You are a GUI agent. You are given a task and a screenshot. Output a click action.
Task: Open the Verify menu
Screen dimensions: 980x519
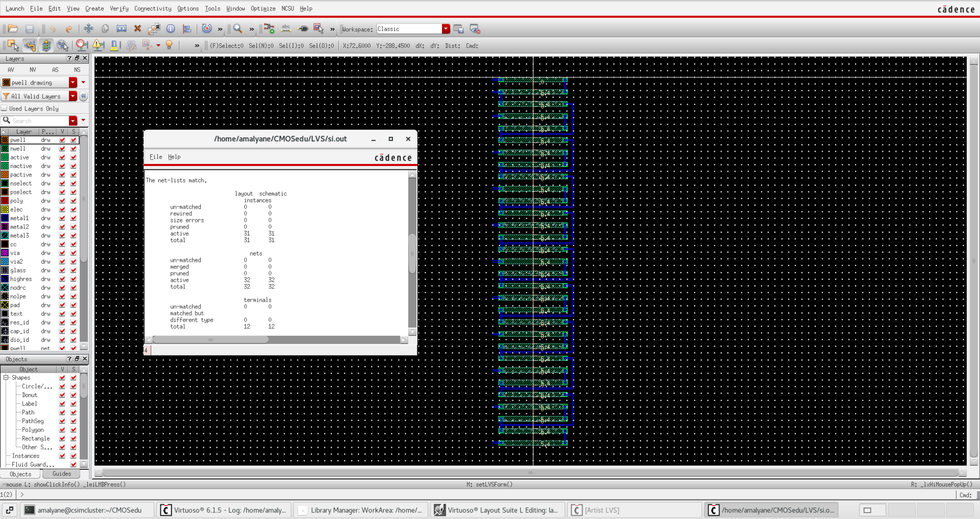pyautogui.click(x=119, y=8)
